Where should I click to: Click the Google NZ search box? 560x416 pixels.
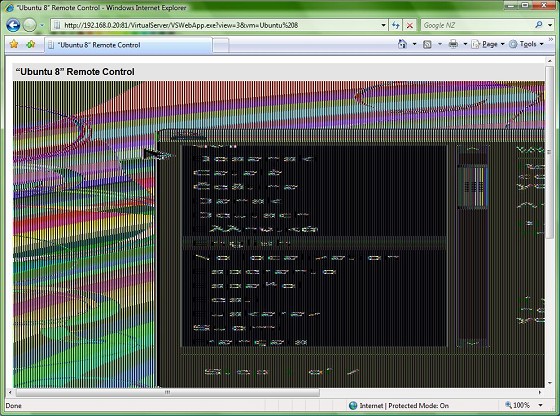(477, 25)
